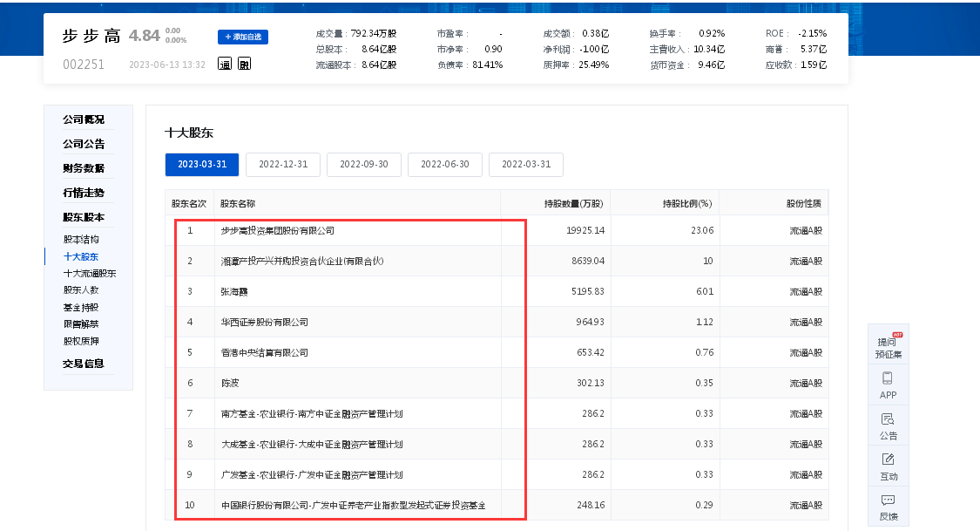This screenshot has height=531, width=980.
Task: Click the 股东名次 column header
Action: coord(189,203)
